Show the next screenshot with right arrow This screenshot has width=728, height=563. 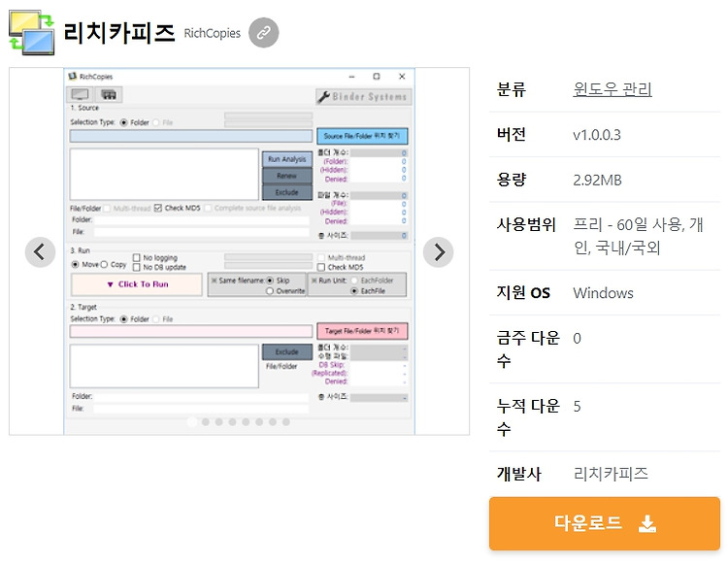439,252
